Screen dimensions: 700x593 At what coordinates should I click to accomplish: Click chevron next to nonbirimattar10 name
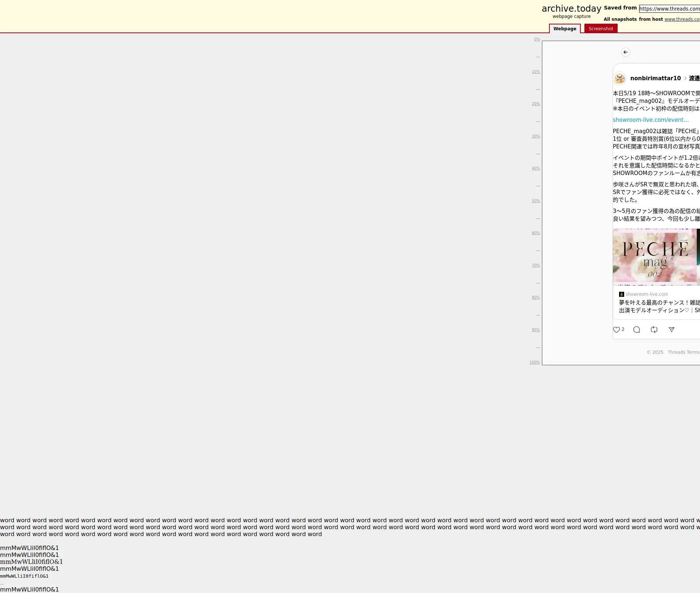[x=685, y=78]
